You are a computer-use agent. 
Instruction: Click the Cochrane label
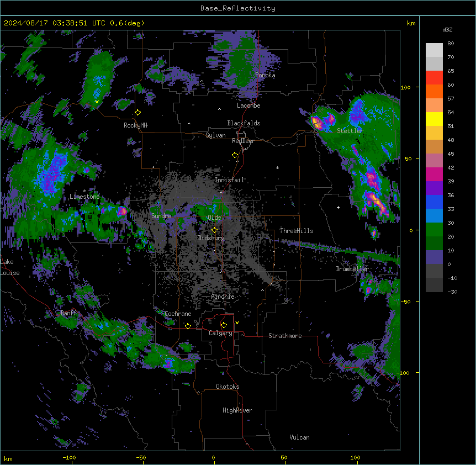(x=178, y=314)
